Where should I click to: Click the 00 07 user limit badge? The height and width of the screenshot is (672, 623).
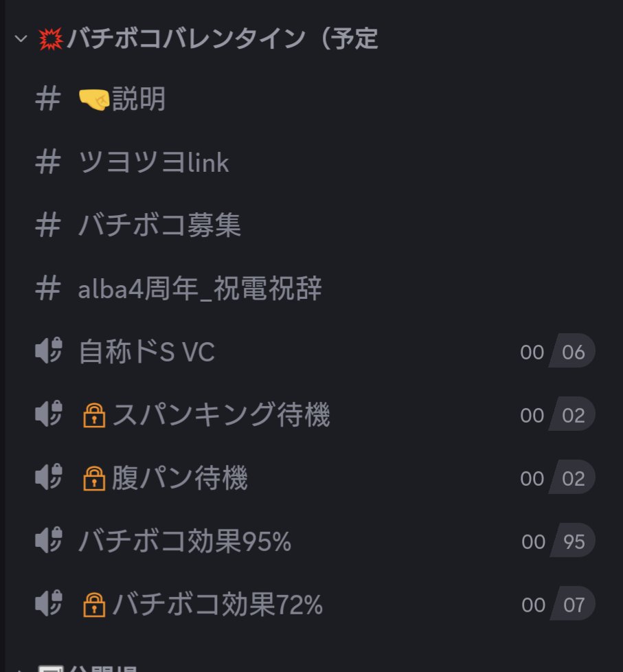[558, 604]
